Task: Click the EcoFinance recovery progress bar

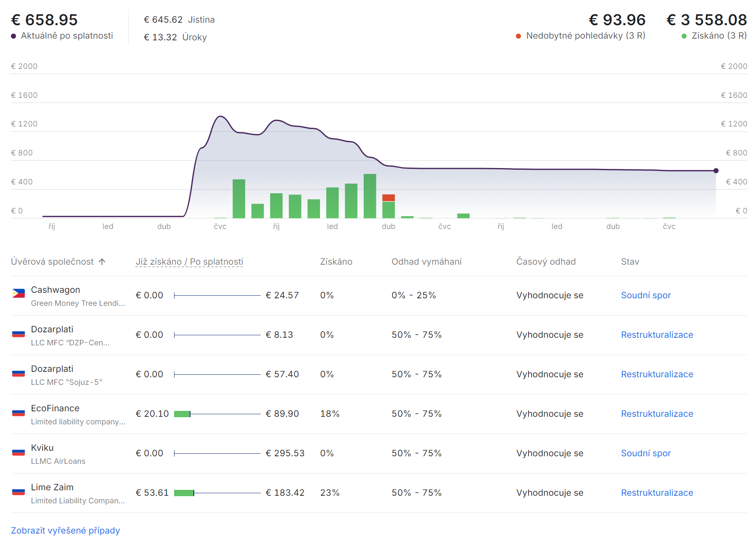Action: (x=217, y=414)
